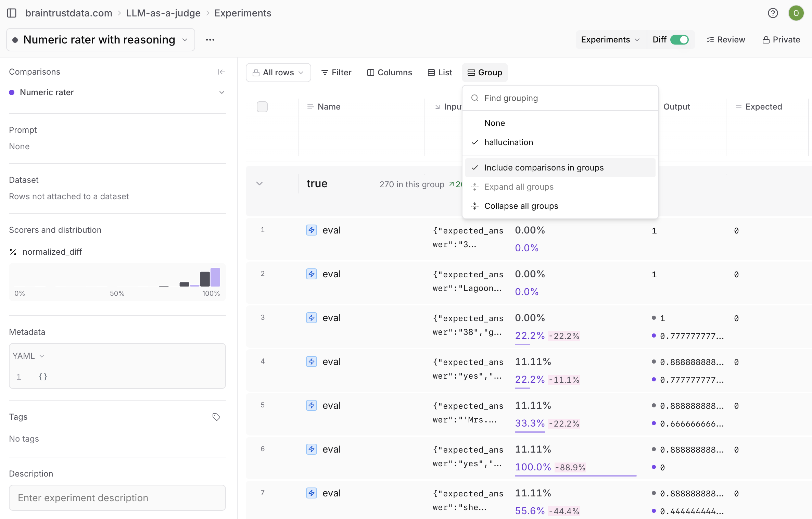Focus the experiment description input field

coord(117,497)
